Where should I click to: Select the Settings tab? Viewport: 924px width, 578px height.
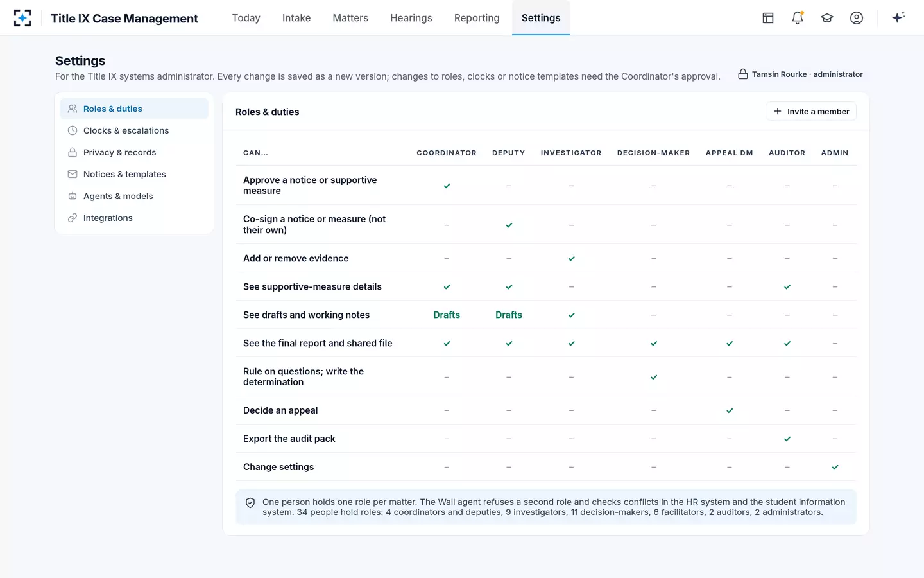(541, 18)
